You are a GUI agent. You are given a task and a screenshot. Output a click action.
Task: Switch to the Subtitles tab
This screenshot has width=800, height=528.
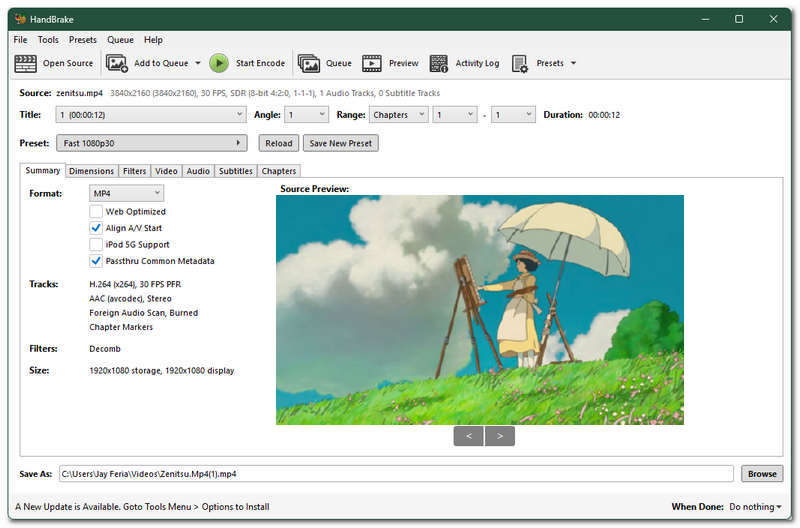coord(236,171)
